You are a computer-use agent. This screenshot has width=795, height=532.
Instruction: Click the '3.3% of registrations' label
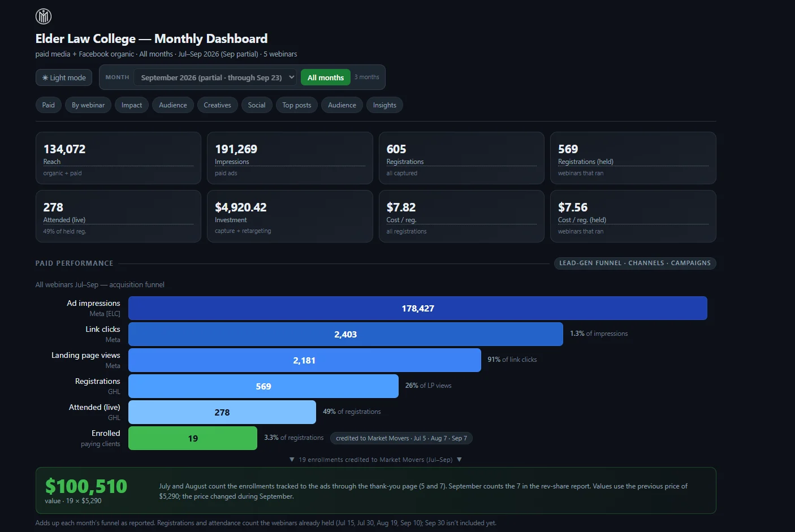coord(294,438)
